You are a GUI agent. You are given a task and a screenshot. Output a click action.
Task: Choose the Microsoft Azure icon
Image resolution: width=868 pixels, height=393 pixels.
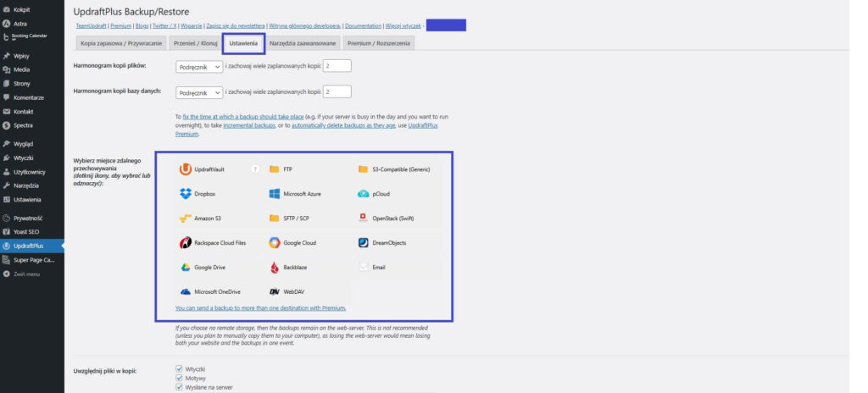(x=274, y=194)
